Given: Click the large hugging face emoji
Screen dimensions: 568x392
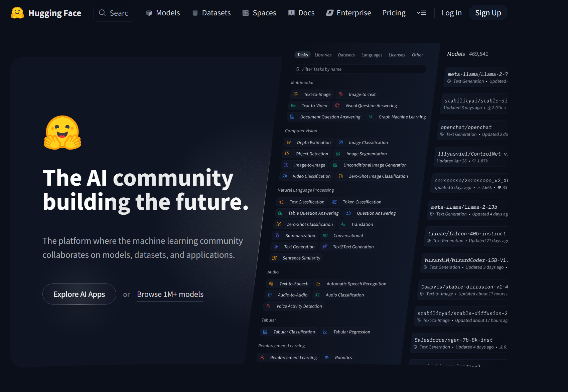Looking at the screenshot, I should (x=62, y=133).
